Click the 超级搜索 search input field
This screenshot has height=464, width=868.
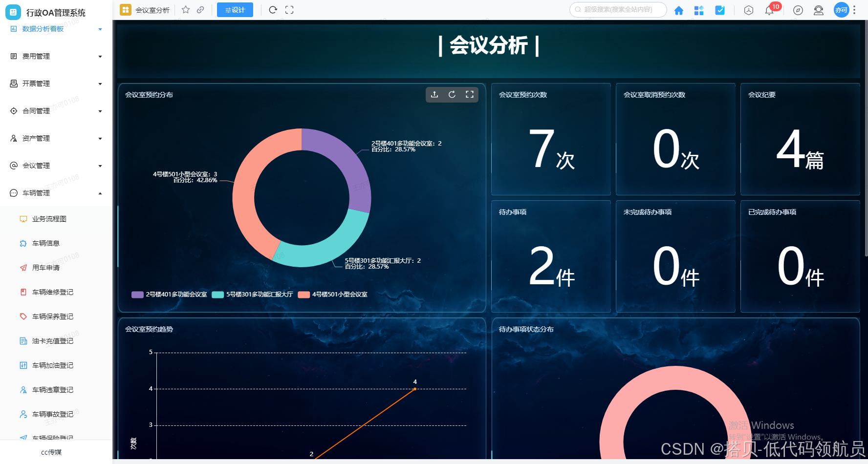point(617,9)
